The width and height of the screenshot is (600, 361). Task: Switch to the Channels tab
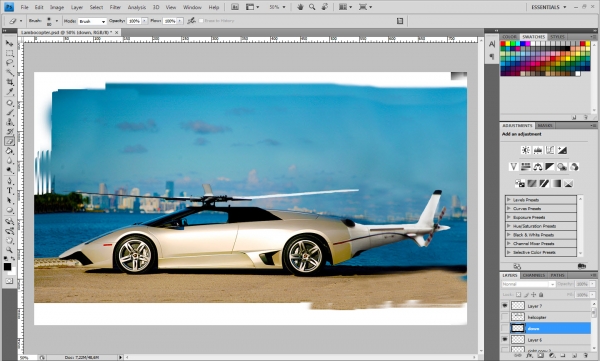click(533, 275)
